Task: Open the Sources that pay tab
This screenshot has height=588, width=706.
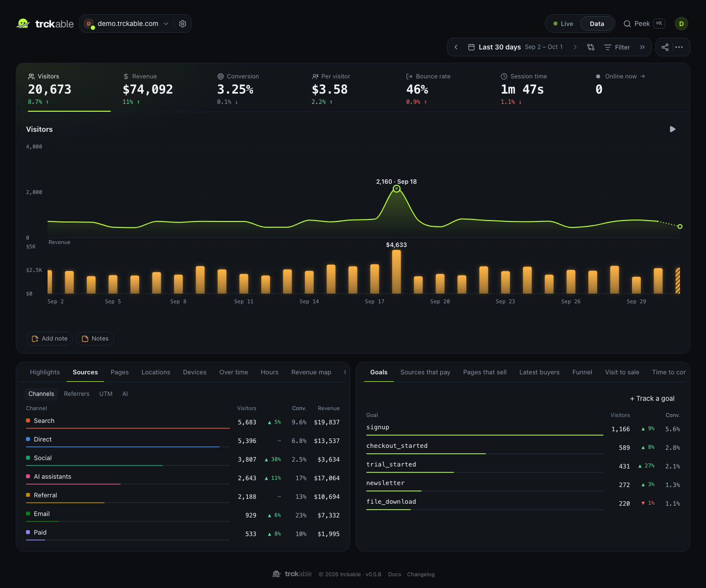Action: 425,372
